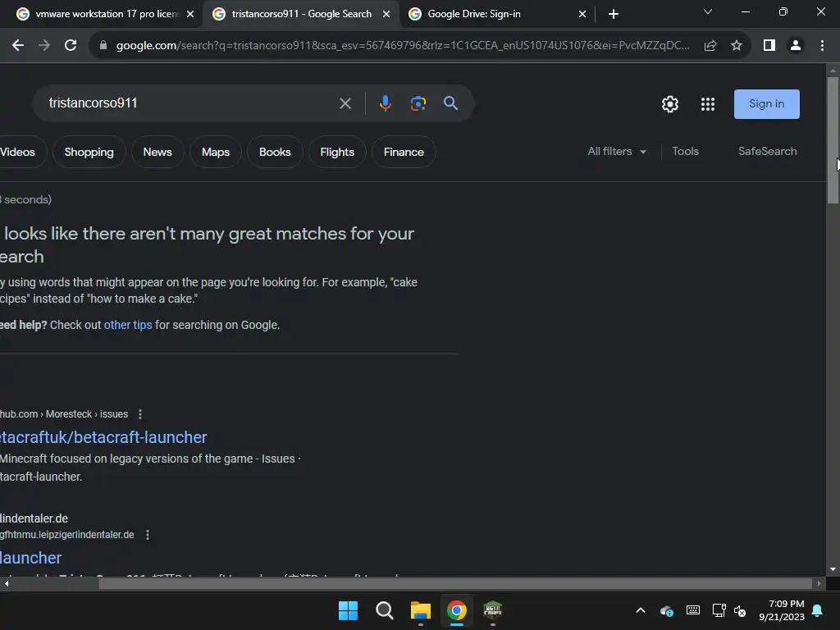
Task: Filter results by Shopping
Action: click(89, 152)
